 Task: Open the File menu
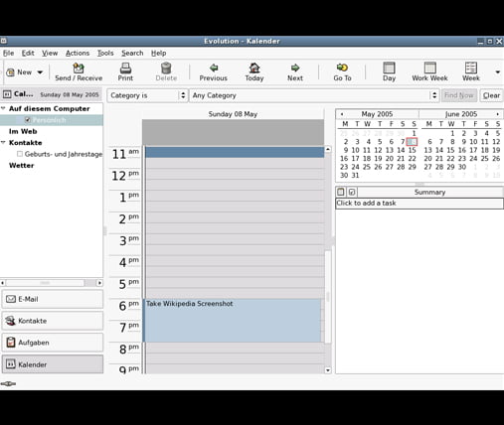coord(8,53)
